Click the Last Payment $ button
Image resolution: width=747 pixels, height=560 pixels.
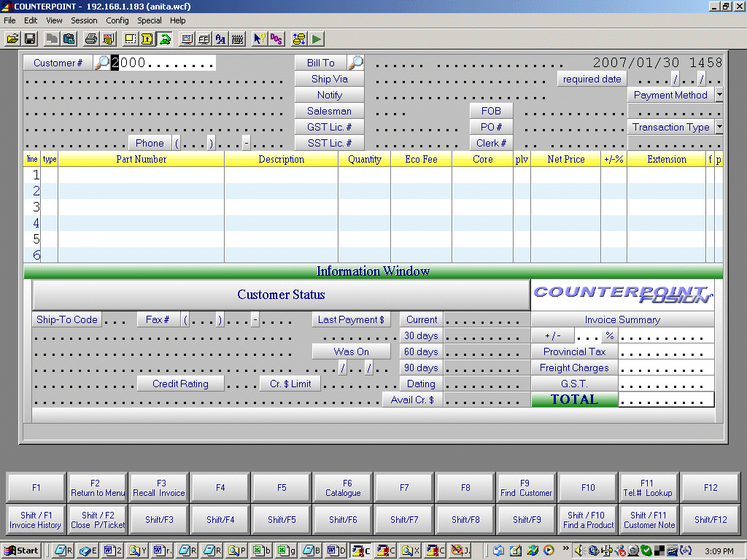[x=351, y=319]
